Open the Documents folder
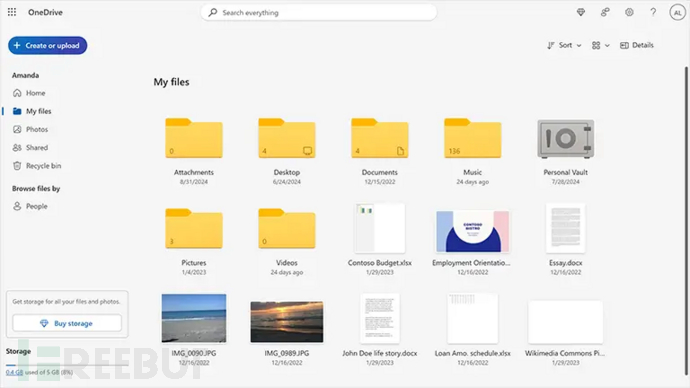This screenshot has width=690, height=388. (380, 138)
